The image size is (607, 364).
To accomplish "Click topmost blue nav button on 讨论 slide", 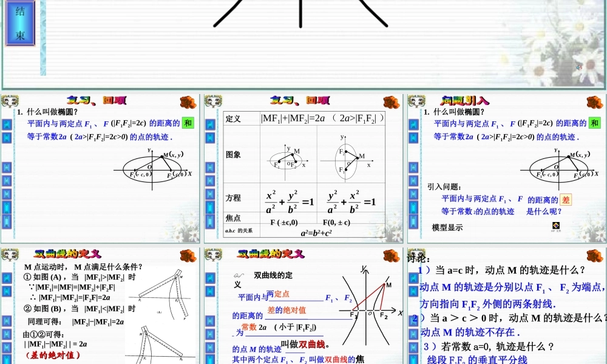I will click(413, 278).
